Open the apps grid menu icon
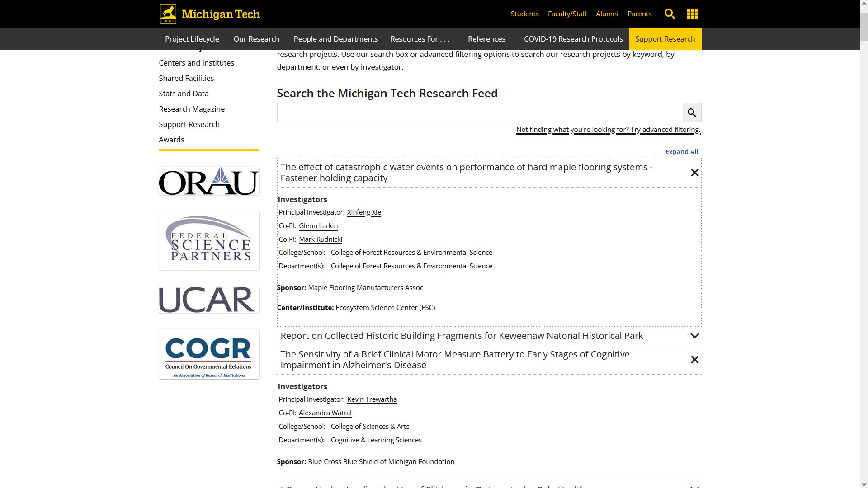The height and width of the screenshot is (488, 868). (692, 14)
